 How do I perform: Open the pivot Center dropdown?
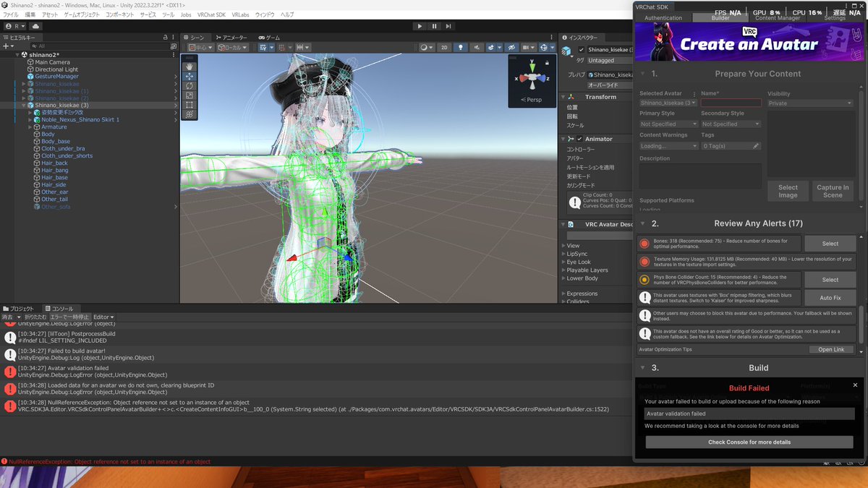click(x=200, y=47)
